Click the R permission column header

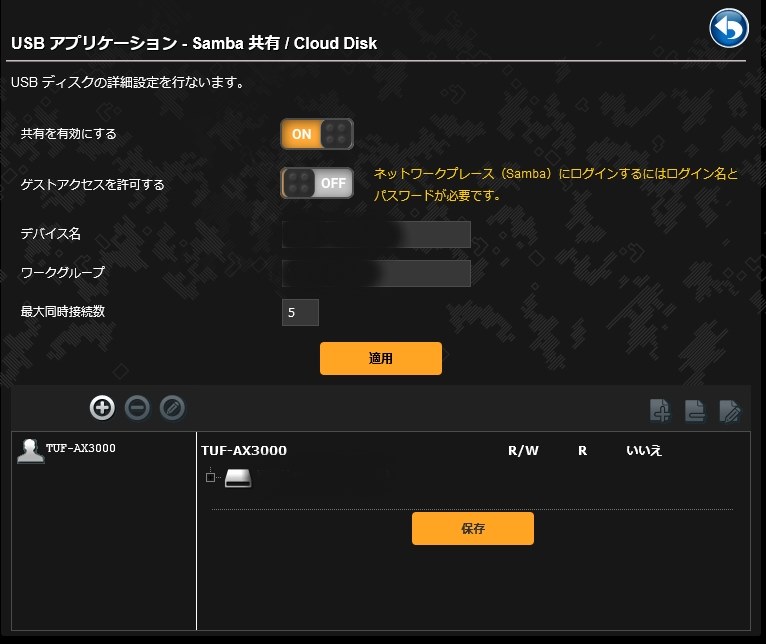(582, 451)
